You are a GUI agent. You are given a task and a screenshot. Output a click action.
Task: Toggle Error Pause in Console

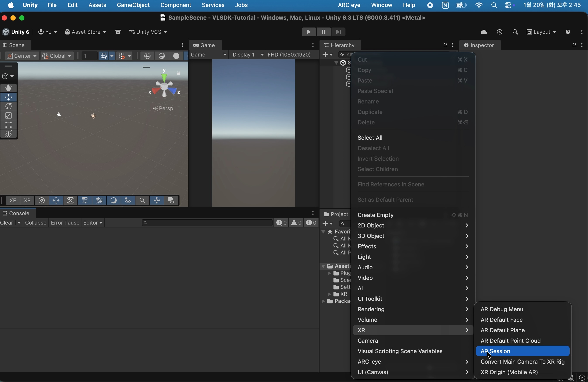pyautogui.click(x=65, y=223)
